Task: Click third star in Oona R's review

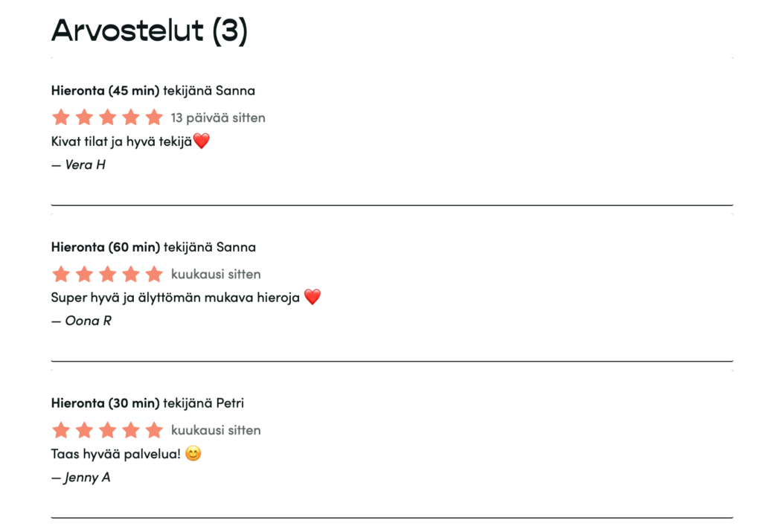Action: 108,274
